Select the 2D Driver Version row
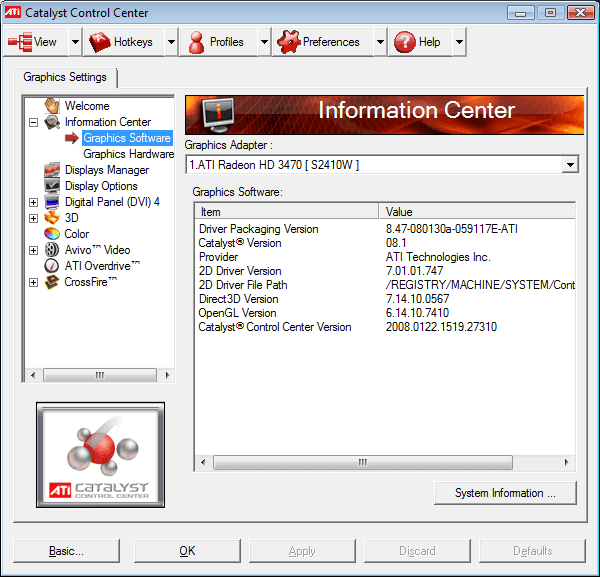Screen dimensions: 600x577 coord(385,271)
